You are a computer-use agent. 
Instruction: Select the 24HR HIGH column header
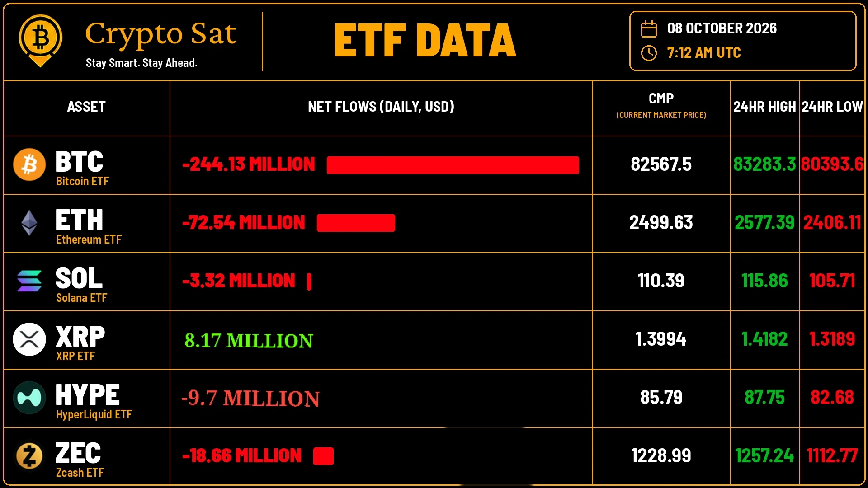click(764, 107)
